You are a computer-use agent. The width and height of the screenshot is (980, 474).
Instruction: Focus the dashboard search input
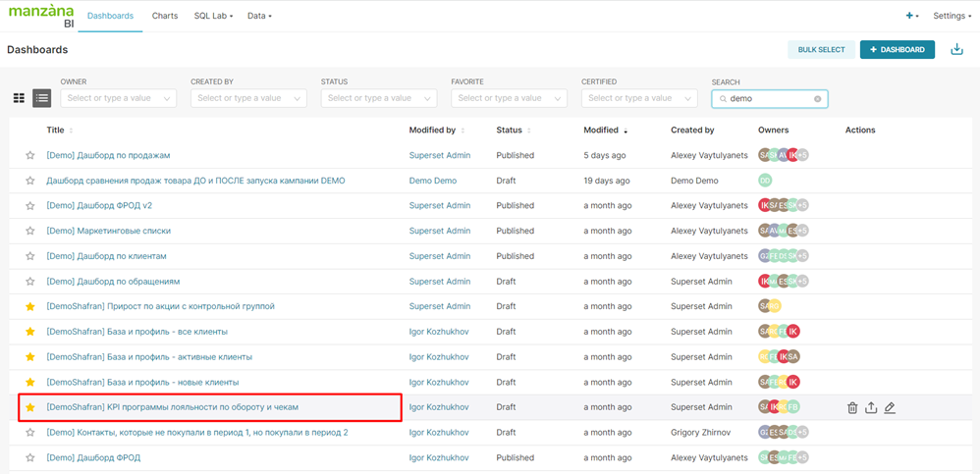[768, 99]
